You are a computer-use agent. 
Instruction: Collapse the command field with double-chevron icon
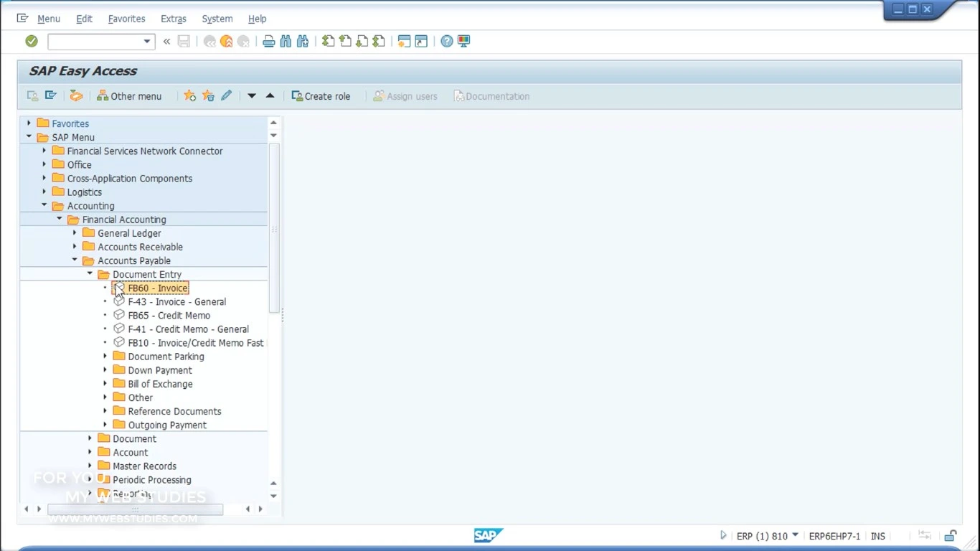pyautogui.click(x=166, y=42)
